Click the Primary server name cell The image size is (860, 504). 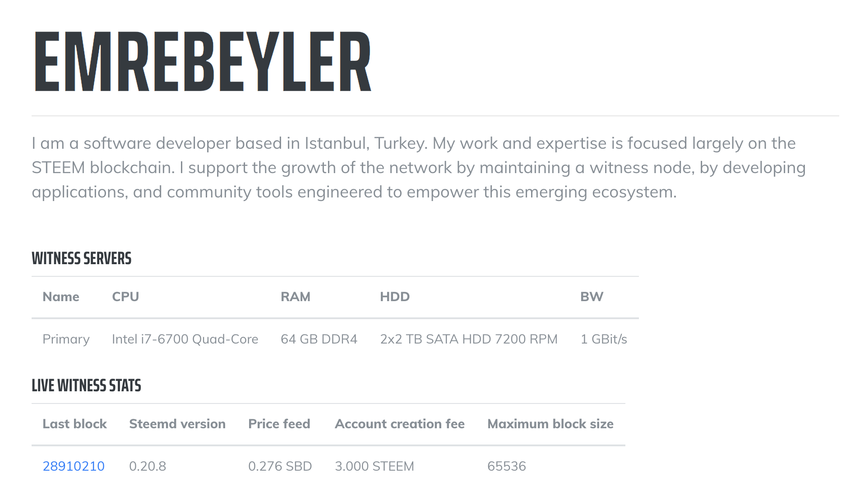pyautogui.click(x=66, y=339)
